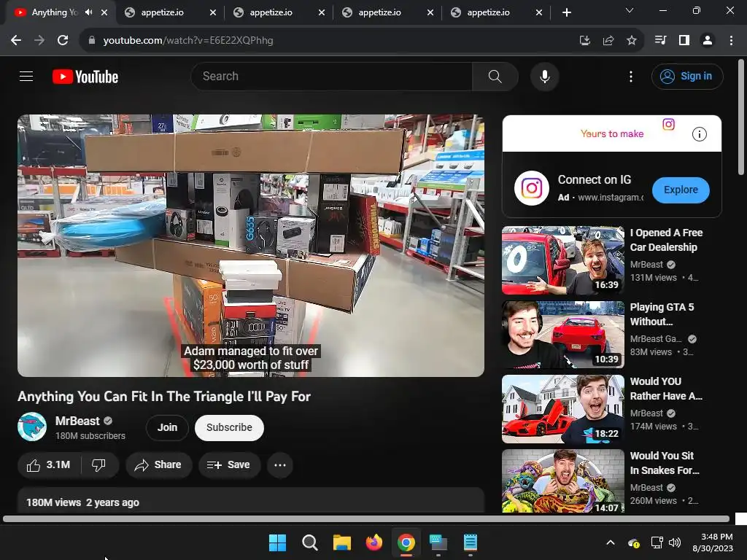This screenshot has height=560, width=747.
Task: Open the clock showing 3:48 PM
Action: click(x=713, y=542)
